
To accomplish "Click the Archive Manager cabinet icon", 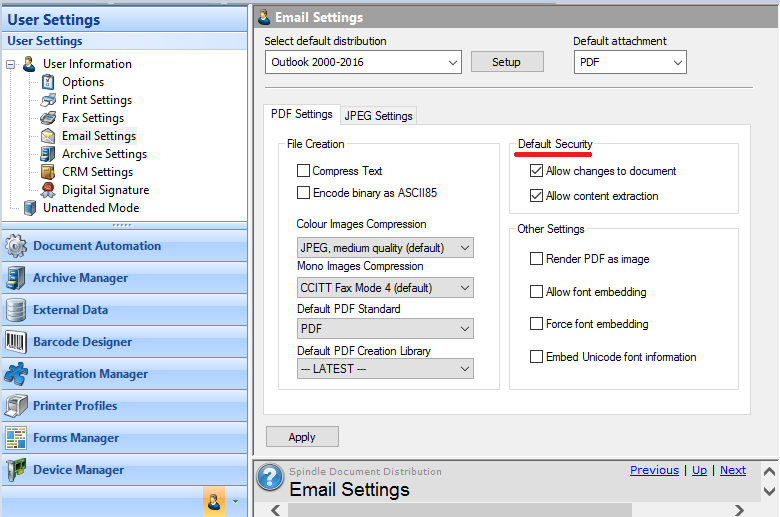I will pos(15,278).
